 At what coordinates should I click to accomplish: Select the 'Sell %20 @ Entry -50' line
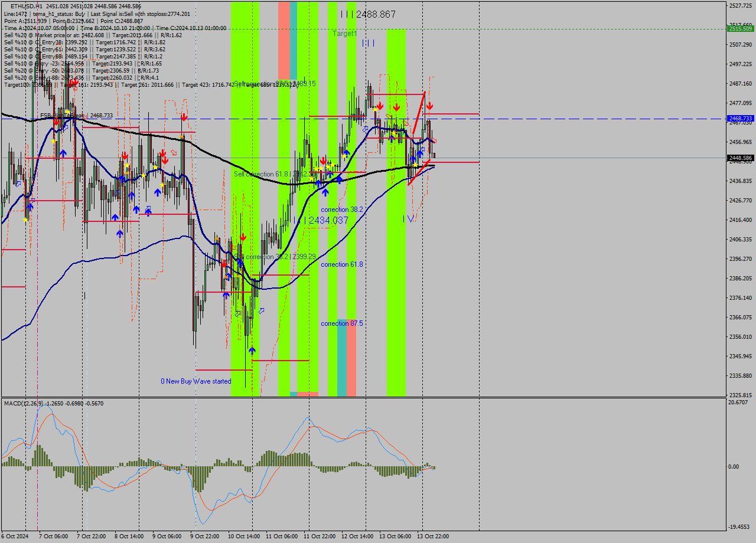click(x=81, y=70)
